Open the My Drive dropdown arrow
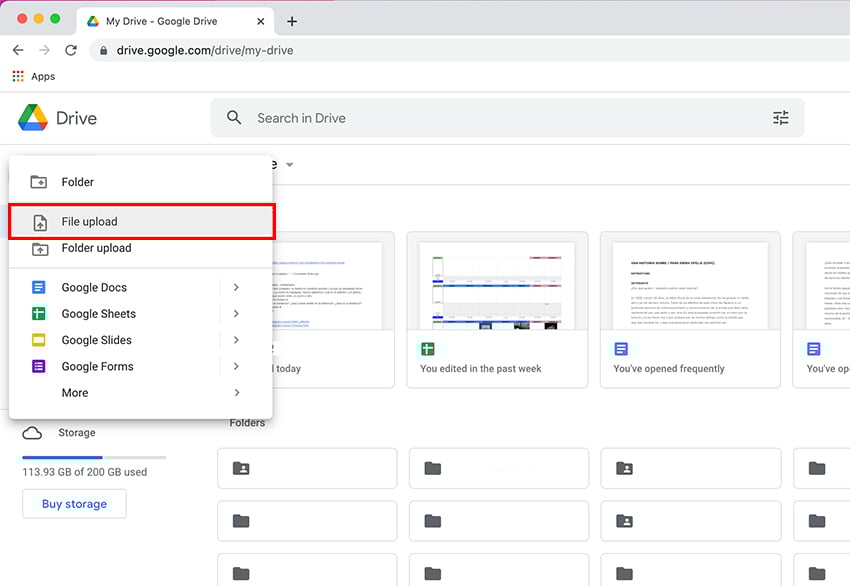Screen dimensions: 850x586 [x=290, y=165]
